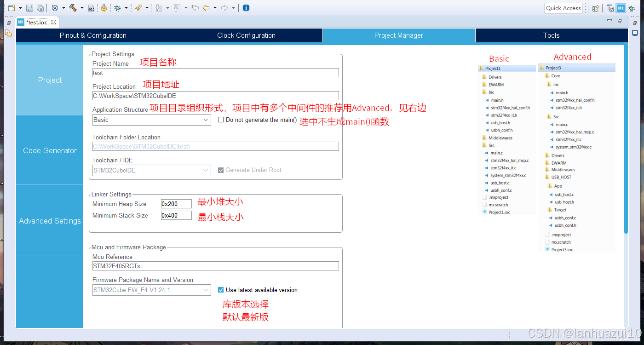The height and width of the screenshot is (345, 644).
Task: Restore the left trim stack icon
Action: pyautogui.click(x=8, y=23)
